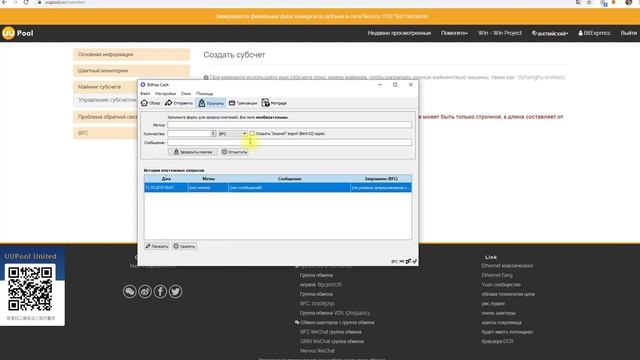The width and height of the screenshot is (640, 360).
Task: Open the Overview (Обзор) tab in Bitfree Cash
Action: point(151,103)
